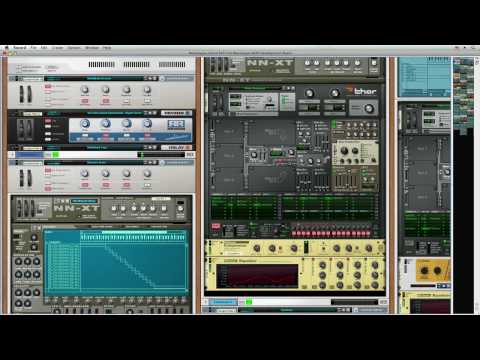
Task: Select Thor oscillator 3 slot
Action: click(x=229, y=180)
